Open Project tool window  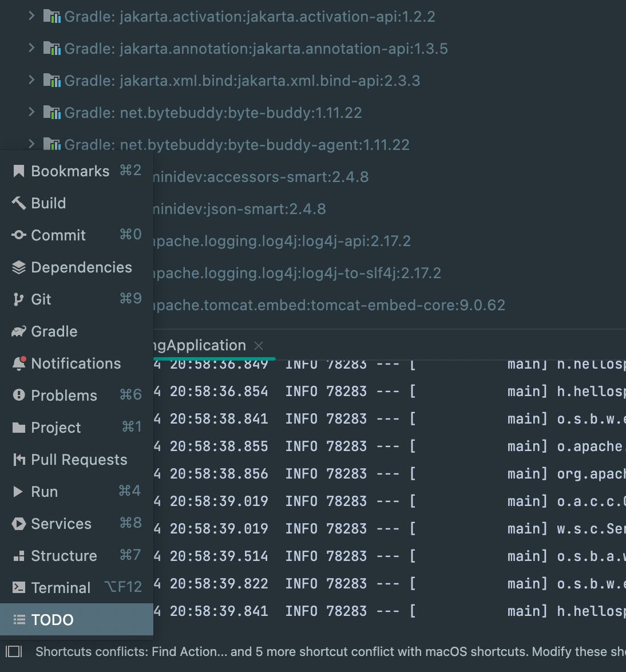pyautogui.click(x=77, y=428)
